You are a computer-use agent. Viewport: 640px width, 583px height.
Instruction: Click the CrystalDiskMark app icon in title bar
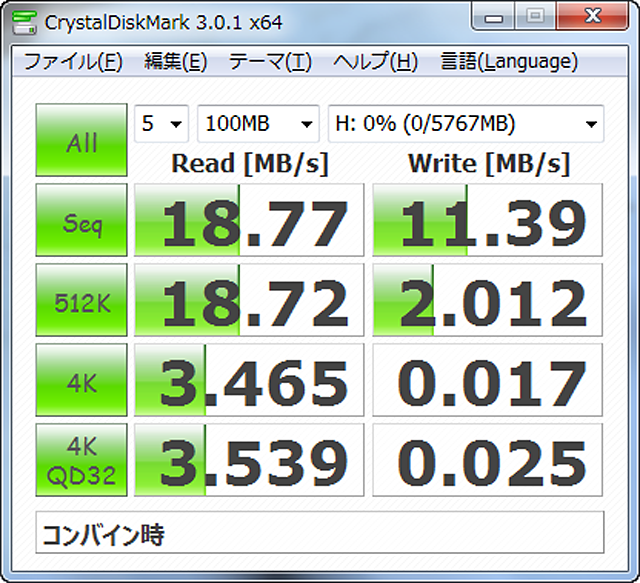(x=23, y=19)
